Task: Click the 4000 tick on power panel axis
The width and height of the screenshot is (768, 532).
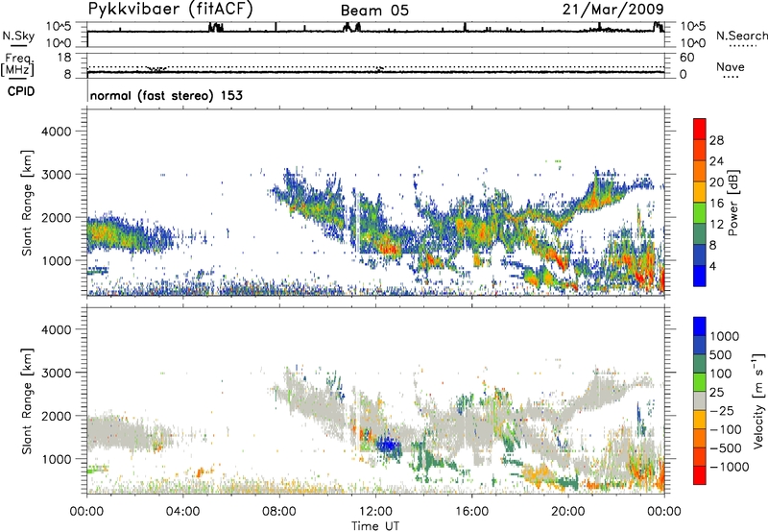Action: coord(57,132)
